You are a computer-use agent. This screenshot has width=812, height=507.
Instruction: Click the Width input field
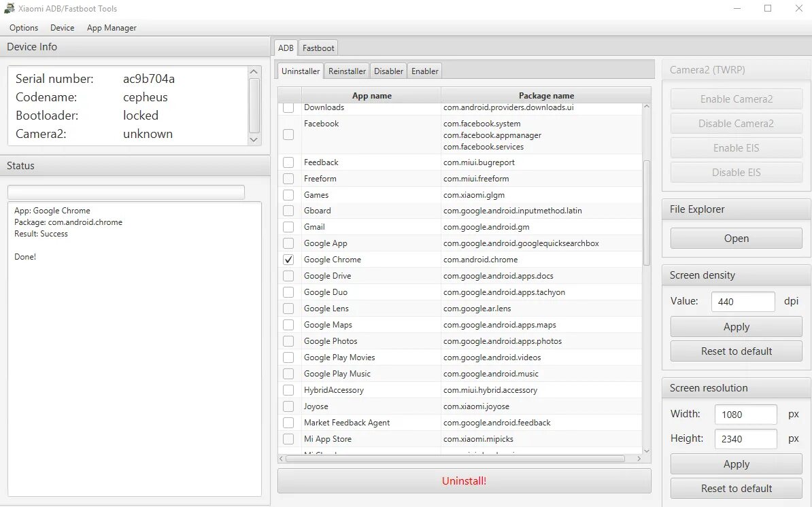coord(746,415)
